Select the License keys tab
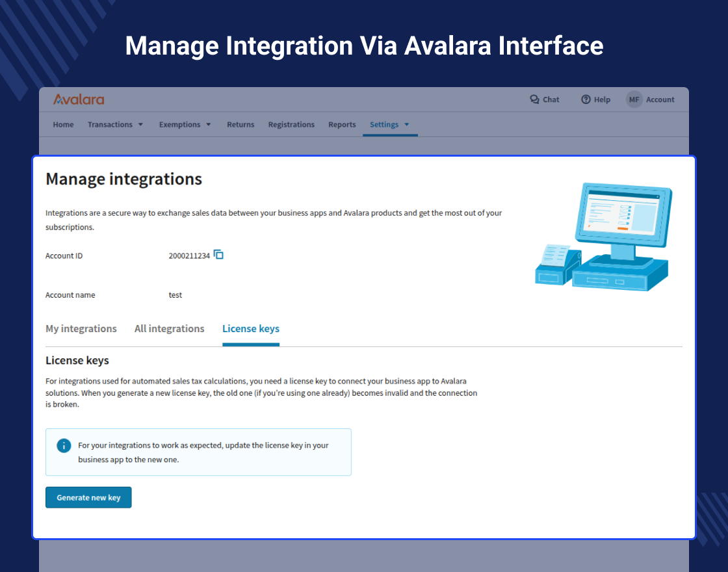 pyautogui.click(x=251, y=329)
